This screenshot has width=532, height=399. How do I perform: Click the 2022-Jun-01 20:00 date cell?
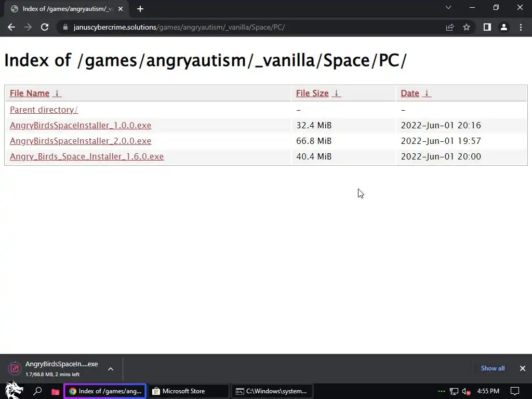tap(441, 157)
